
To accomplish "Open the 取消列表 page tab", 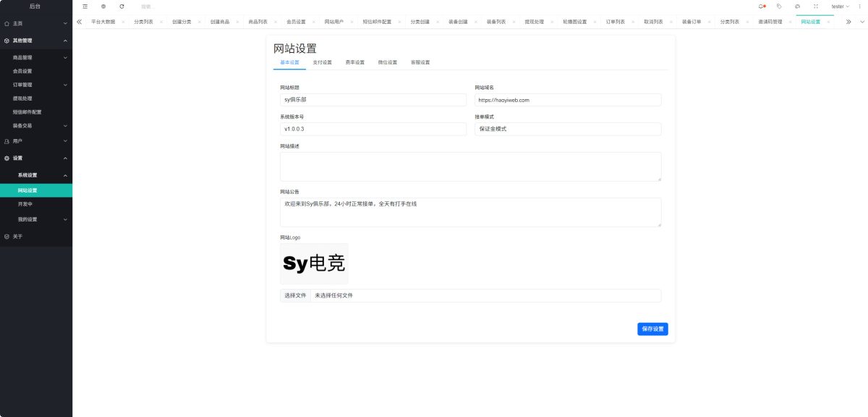I will click(x=654, y=22).
